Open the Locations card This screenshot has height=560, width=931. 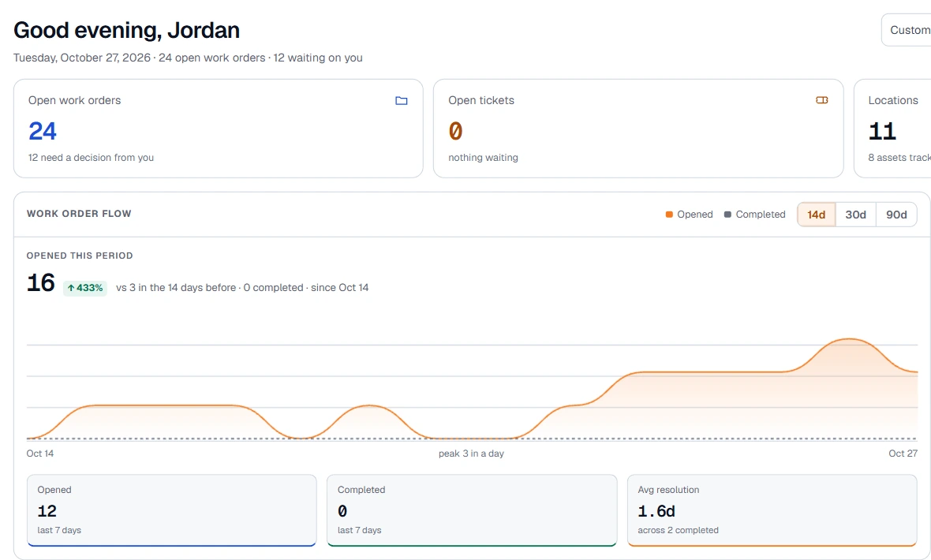coord(892,129)
